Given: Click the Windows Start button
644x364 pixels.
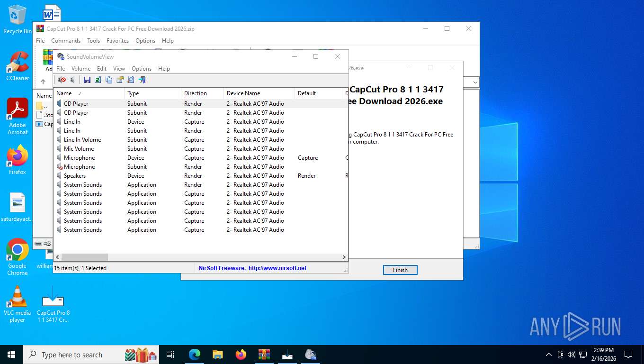Looking at the screenshot, I should [x=11, y=355].
